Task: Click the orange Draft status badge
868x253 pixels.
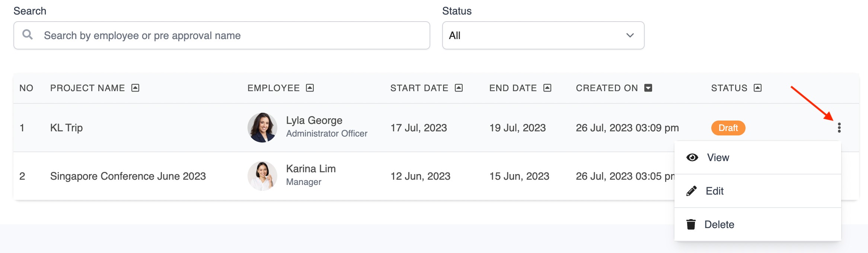Action: tap(728, 128)
